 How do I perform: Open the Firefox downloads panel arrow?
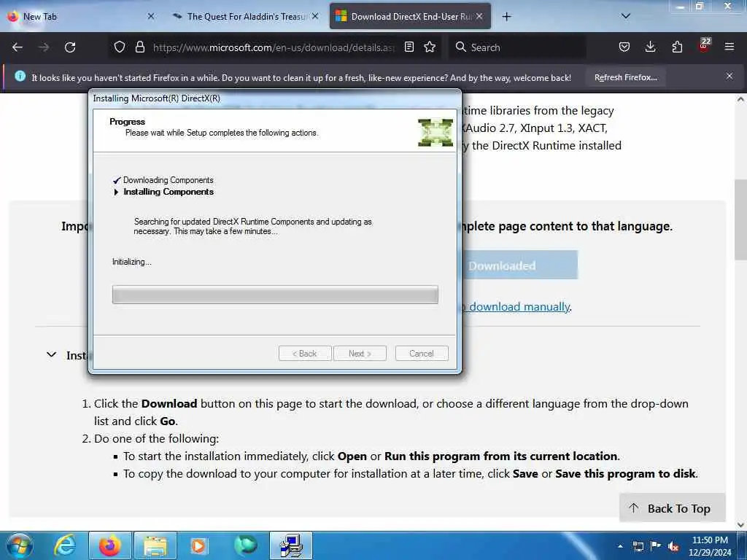point(650,47)
